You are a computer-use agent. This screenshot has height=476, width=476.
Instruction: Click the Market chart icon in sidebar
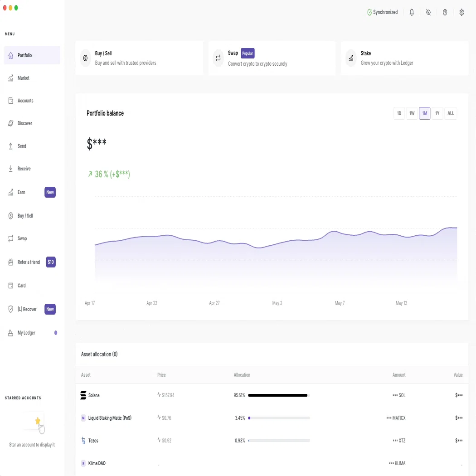click(10, 78)
